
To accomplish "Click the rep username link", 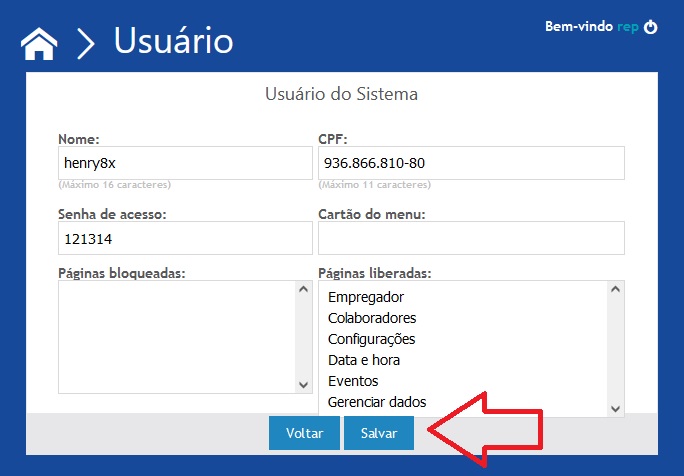I will click(x=628, y=27).
